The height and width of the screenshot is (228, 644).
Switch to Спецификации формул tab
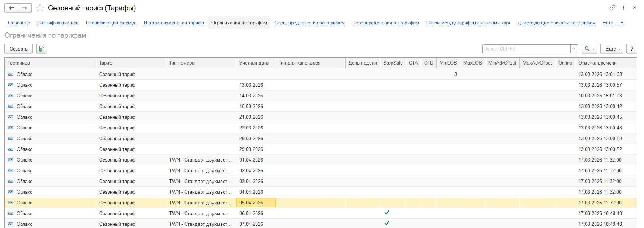(x=111, y=23)
